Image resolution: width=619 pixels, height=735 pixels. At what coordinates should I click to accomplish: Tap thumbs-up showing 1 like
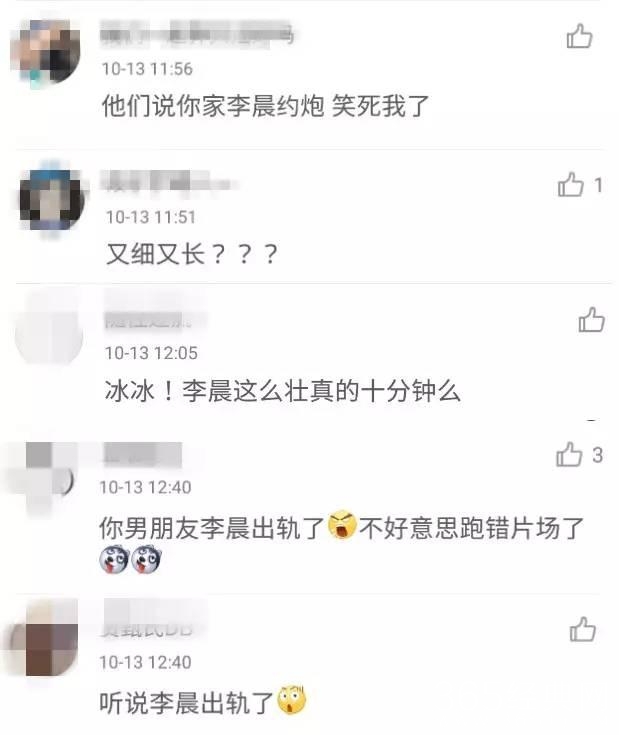click(571, 184)
